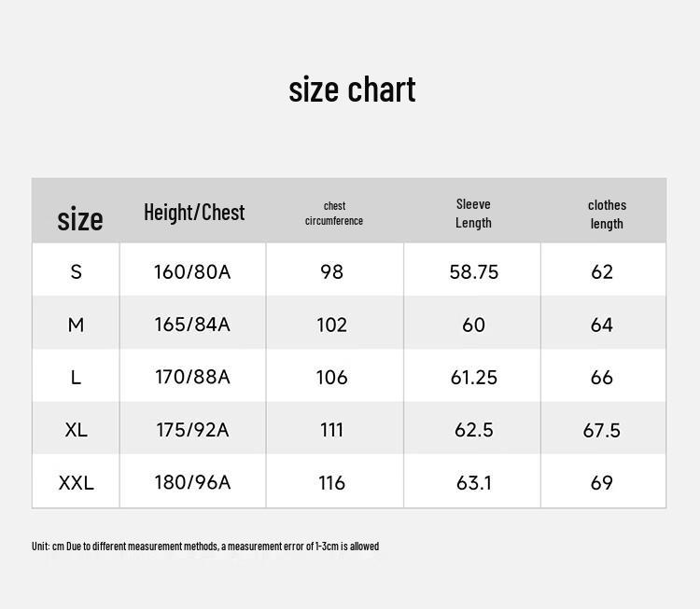
Task: Click chest circumference value 111
Action: point(331,430)
